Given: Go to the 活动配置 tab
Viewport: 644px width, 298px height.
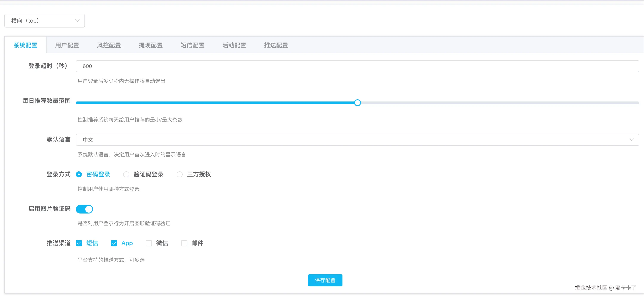Looking at the screenshot, I should coord(234,45).
